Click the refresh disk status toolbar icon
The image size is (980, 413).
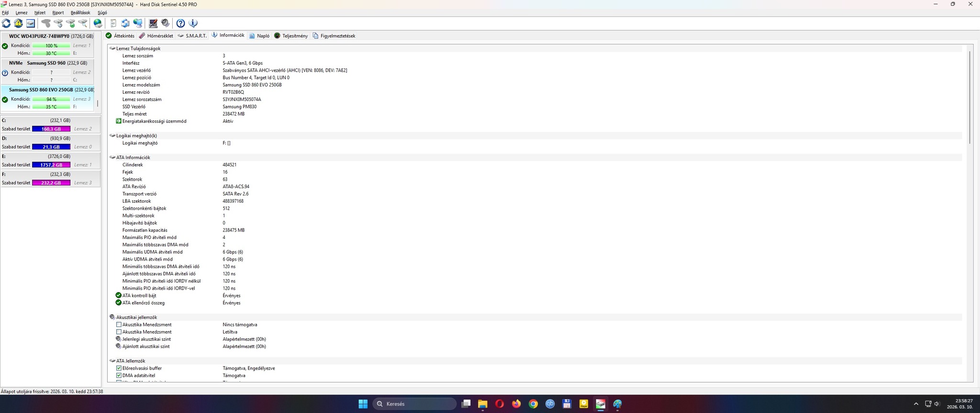[x=6, y=23]
